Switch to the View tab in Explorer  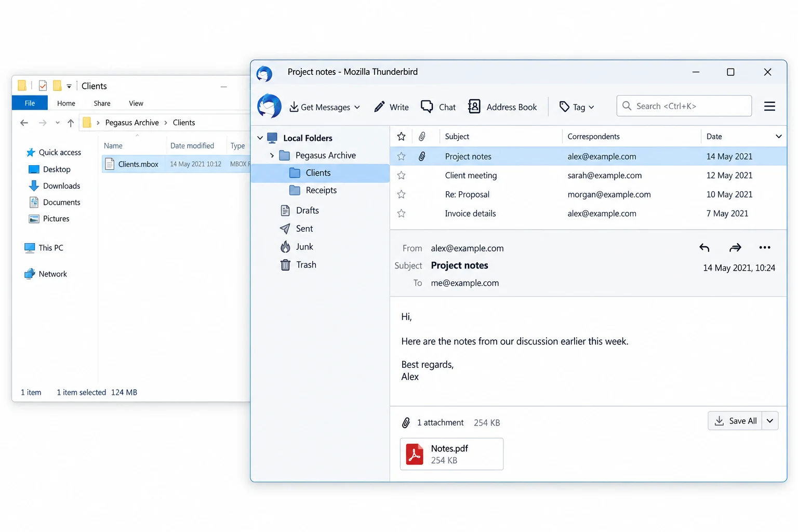136,103
